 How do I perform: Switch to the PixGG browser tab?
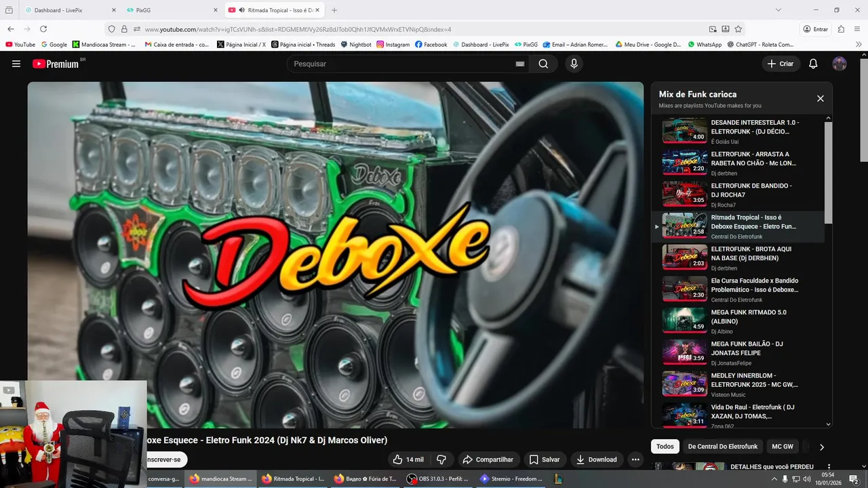coord(172,10)
